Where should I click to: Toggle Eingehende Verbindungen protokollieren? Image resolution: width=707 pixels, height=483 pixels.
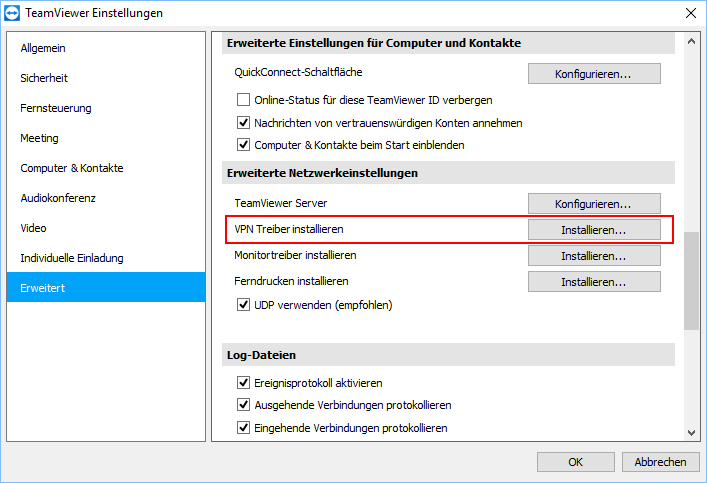tap(243, 428)
